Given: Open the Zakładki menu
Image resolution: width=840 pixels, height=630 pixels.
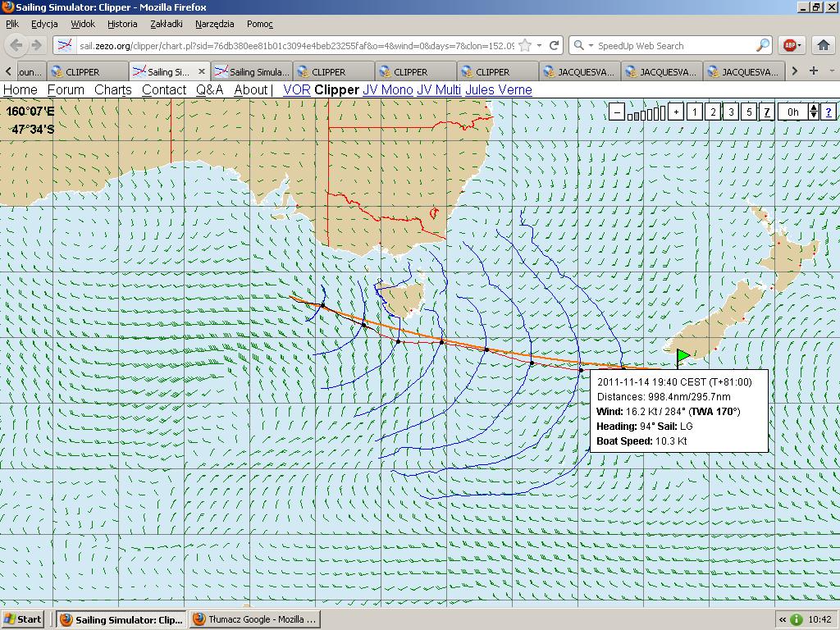Looking at the screenshot, I should coord(167,25).
